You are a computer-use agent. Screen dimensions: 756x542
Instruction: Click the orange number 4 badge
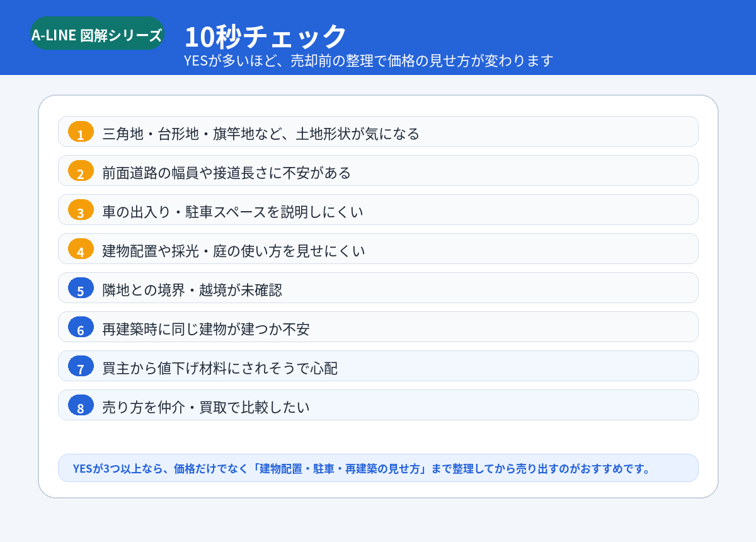point(81,249)
